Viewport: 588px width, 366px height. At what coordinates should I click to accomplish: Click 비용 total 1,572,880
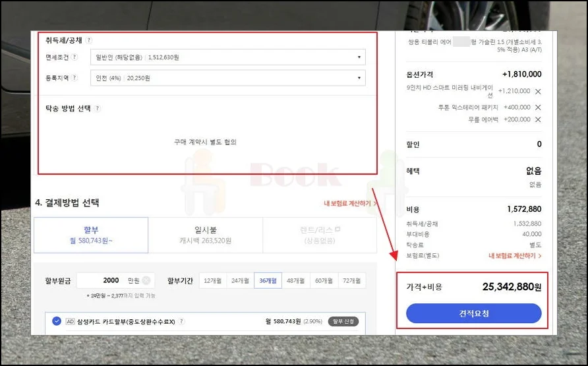click(524, 209)
